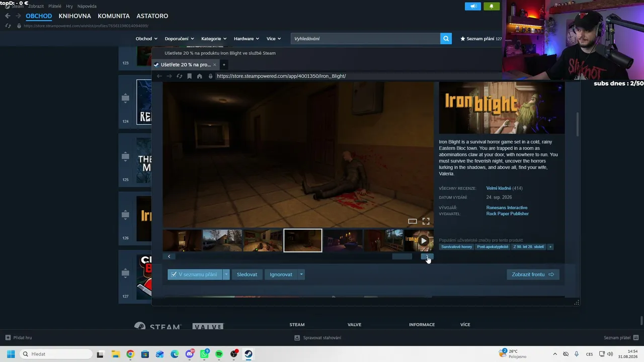Click the bookmark icon in popup toolbar

coord(189,76)
